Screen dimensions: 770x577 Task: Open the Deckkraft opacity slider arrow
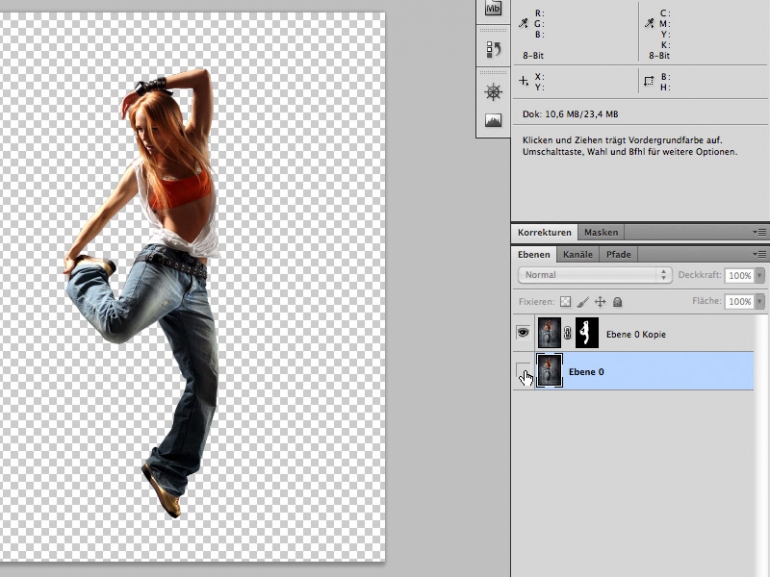coord(760,275)
